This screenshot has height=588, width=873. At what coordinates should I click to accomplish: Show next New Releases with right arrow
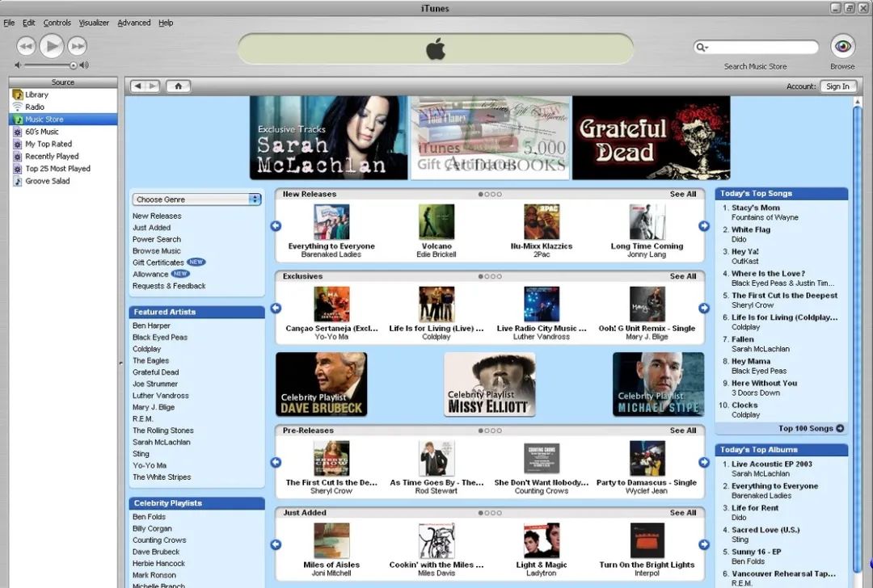click(x=704, y=226)
